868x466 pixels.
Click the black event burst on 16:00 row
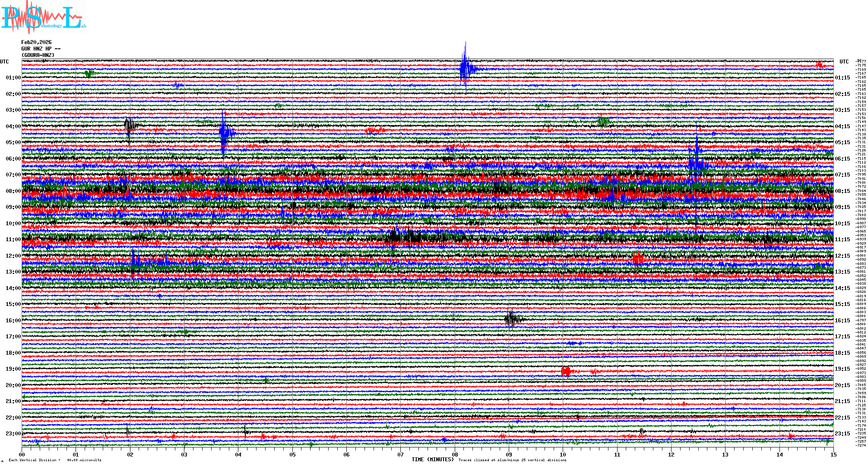(511, 319)
